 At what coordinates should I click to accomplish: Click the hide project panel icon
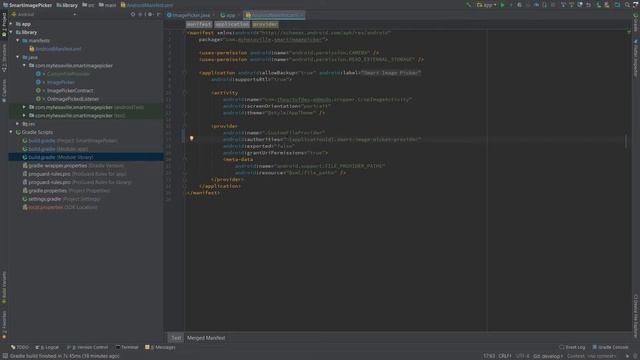pos(159,14)
